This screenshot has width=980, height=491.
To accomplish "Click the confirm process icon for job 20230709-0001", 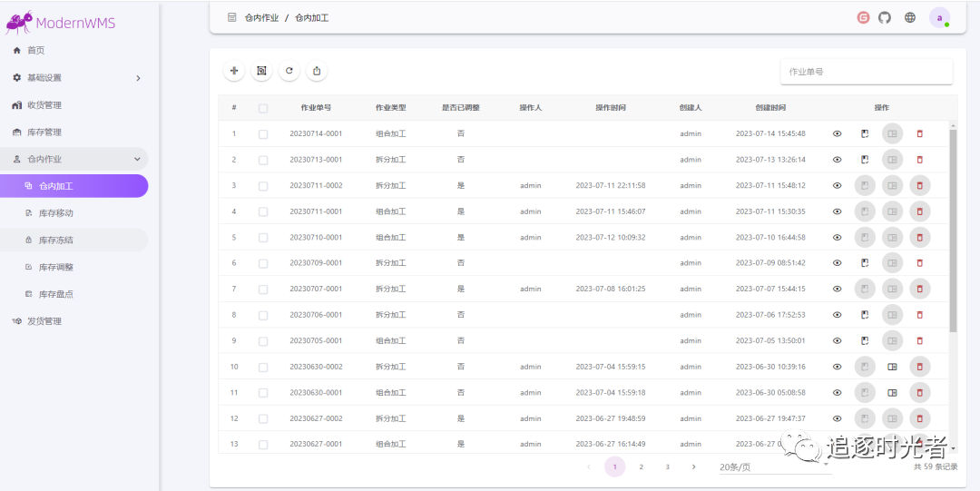I will pos(865,263).
